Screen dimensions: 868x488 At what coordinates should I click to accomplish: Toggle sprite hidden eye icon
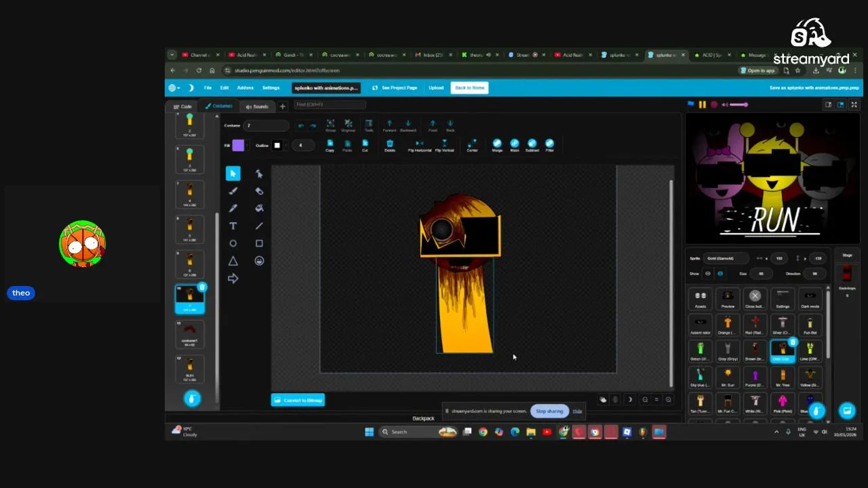720,274
